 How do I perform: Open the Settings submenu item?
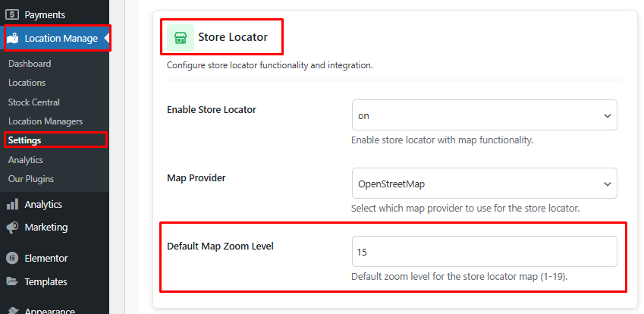click(x=25, y=140)
